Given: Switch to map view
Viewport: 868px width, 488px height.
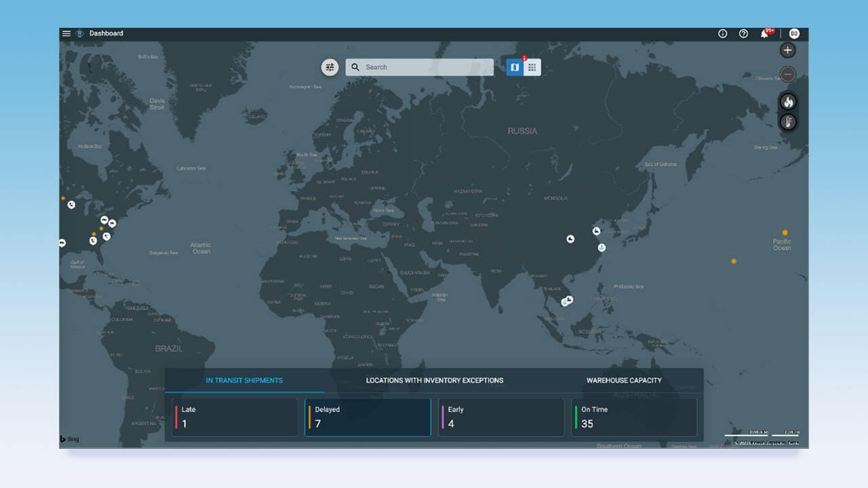Looking at the screenshot, I should 515,67.
